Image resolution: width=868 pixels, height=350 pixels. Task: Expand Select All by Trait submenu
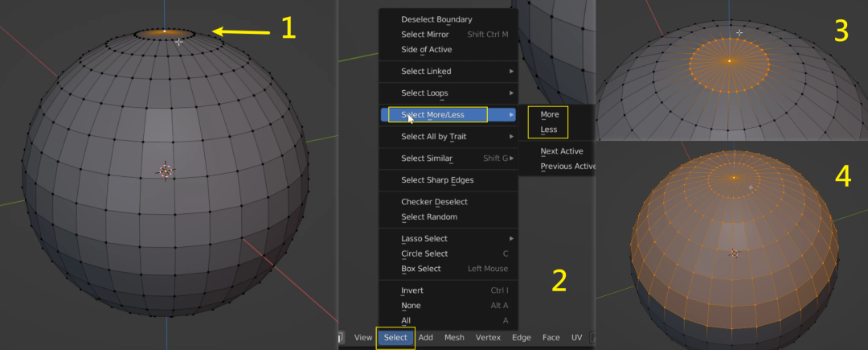(x=448, y=136)
